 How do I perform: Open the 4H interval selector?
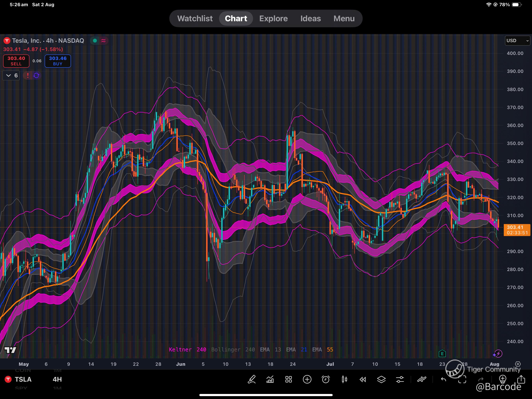(57, 379)
